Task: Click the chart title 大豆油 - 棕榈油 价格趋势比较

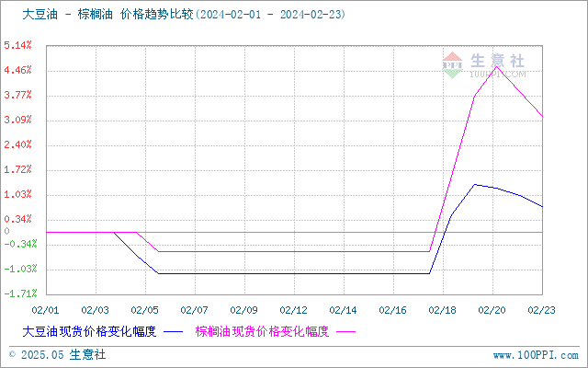Action: (107, 15)
